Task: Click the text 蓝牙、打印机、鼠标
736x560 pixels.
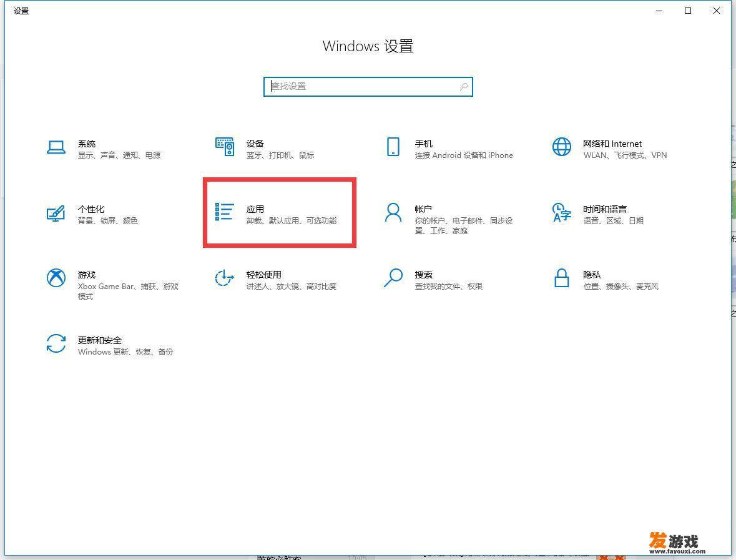Action: point(280,155)
